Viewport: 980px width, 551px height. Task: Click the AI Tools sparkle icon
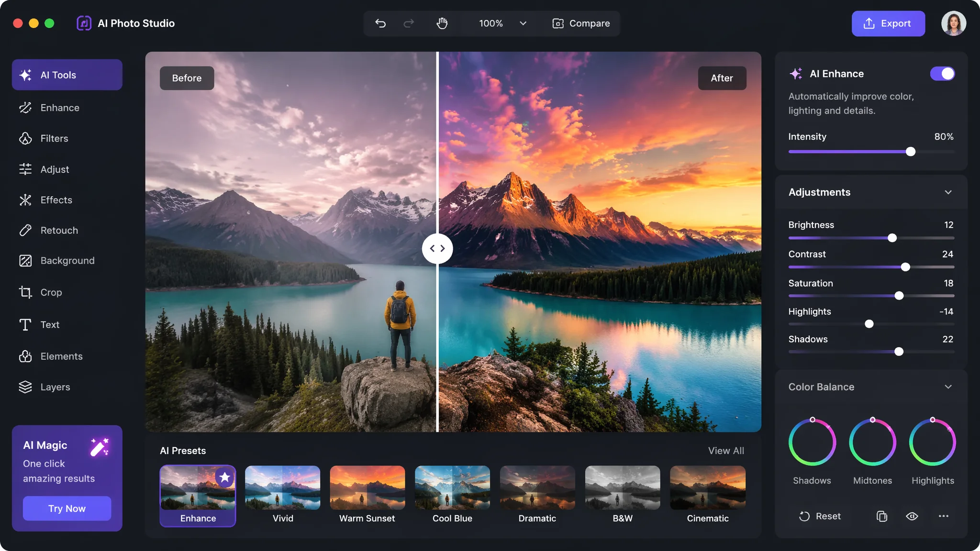tap(25, 75)
